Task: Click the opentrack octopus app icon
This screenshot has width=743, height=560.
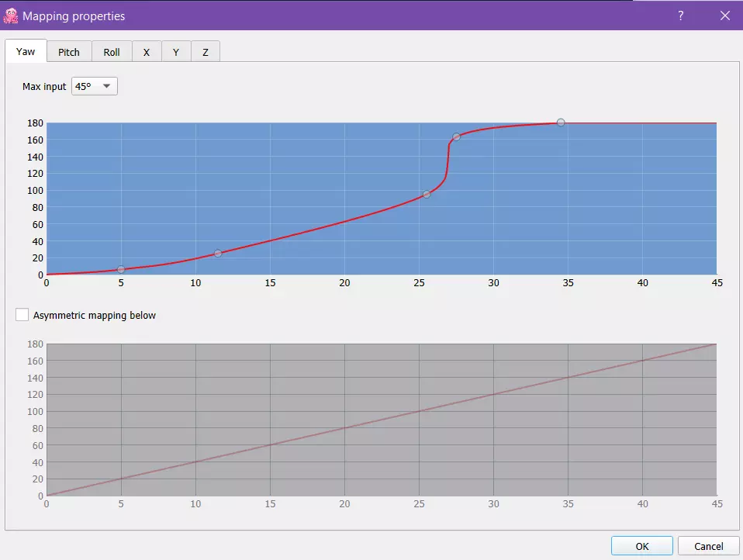Action: [10, 16]
